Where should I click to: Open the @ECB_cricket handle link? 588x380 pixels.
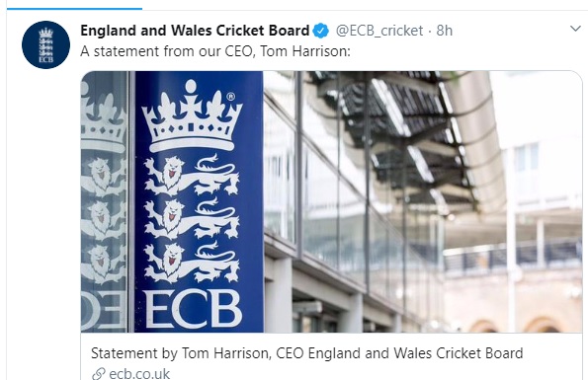(x=379, y=31)
